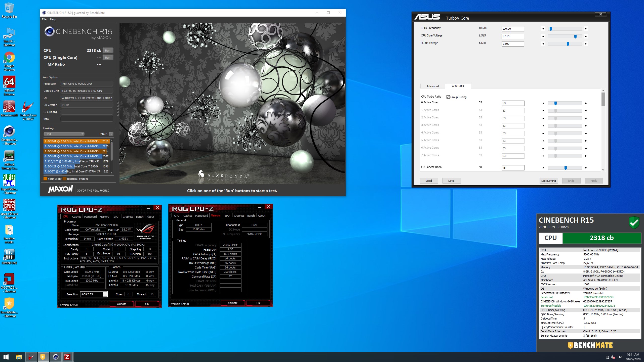Click the CPU Cache Ratio input field
The height and width of the screenshot is (362, 644).
tap(513, 168)
